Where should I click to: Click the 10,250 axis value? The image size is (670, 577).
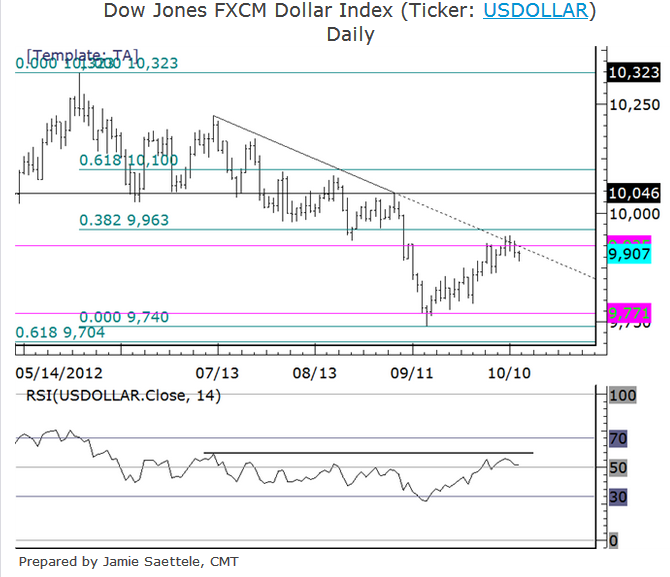pyautogui.click(x=635, y=105)
